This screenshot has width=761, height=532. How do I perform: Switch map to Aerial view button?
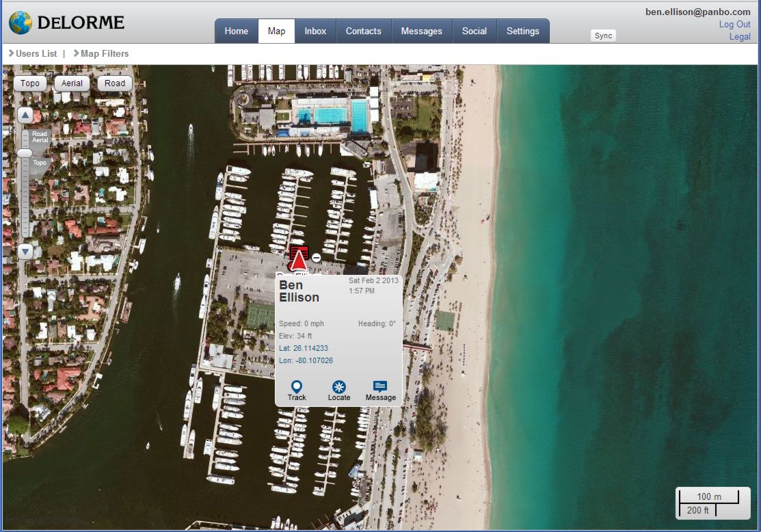pos(72,83)
